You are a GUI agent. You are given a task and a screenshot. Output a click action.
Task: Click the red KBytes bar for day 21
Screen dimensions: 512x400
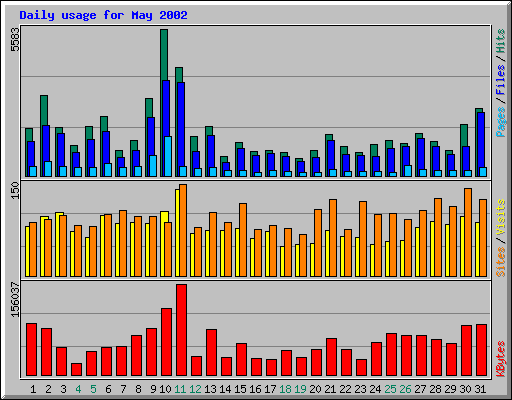(x=331, y=357)
